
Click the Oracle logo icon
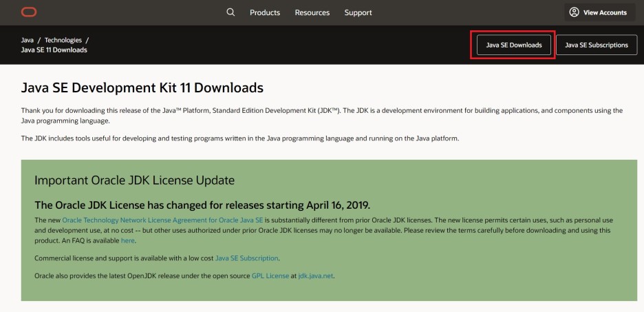coord(29,12)
